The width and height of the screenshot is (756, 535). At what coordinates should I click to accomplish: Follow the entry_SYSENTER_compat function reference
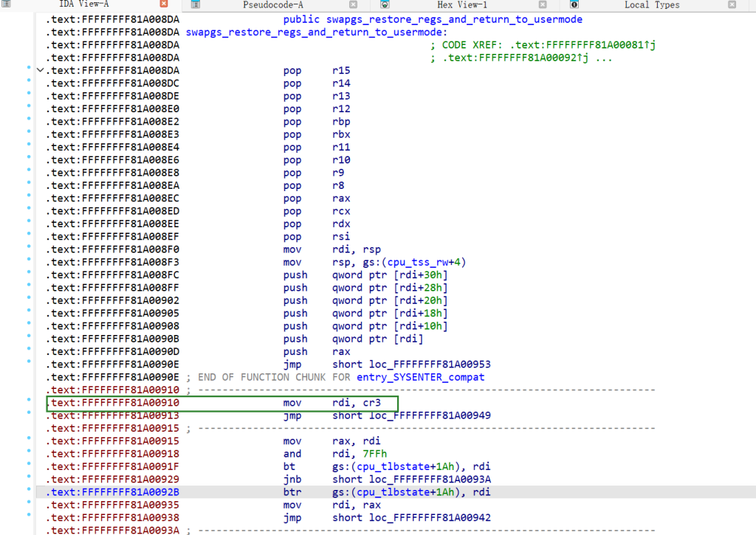point(420,377)
